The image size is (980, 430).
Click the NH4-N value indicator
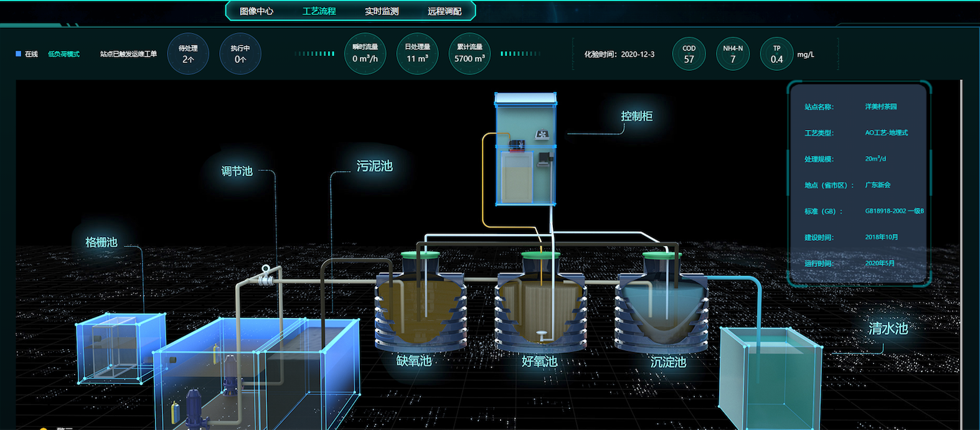click(x=733, y=54)
